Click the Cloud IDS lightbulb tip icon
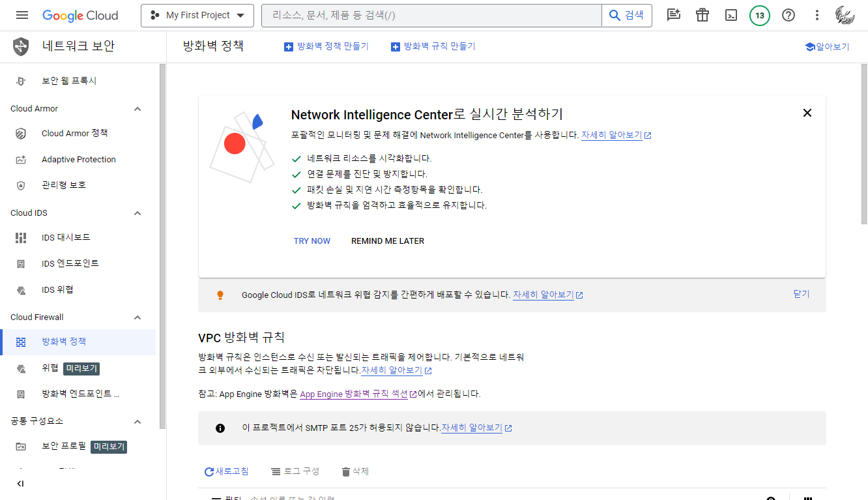Viewport: 868px width, 500px height. click(x=220, y=295)
